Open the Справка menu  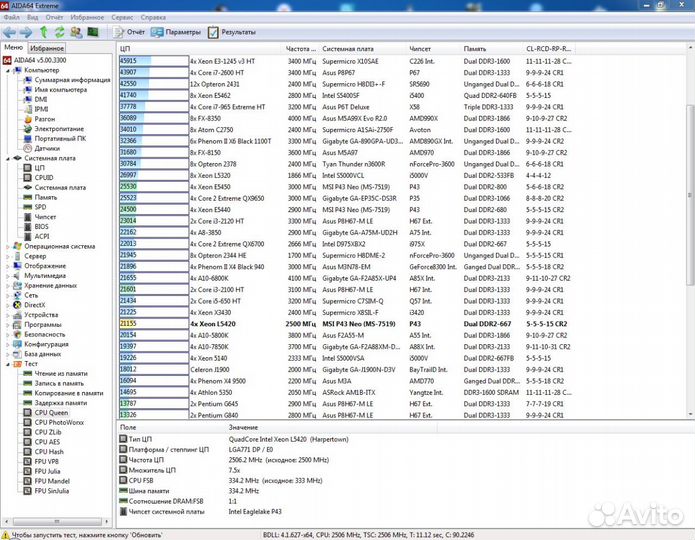pos(153,17)
